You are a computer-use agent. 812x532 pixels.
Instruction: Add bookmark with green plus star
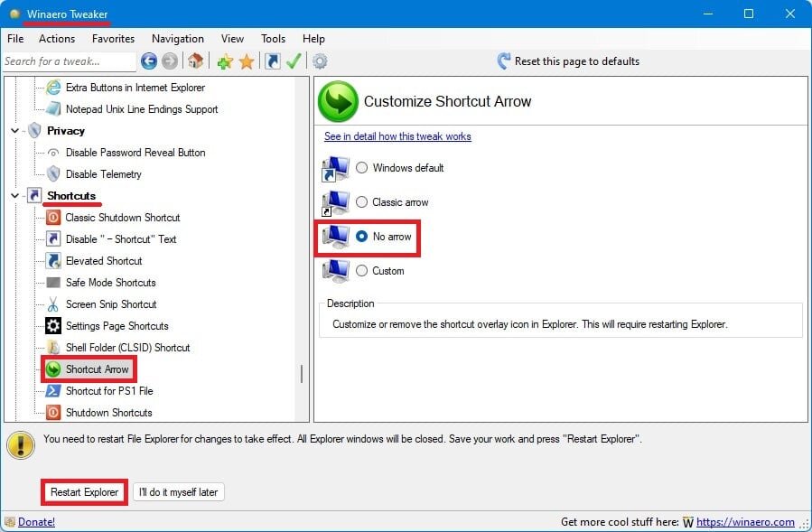point(225,61)
